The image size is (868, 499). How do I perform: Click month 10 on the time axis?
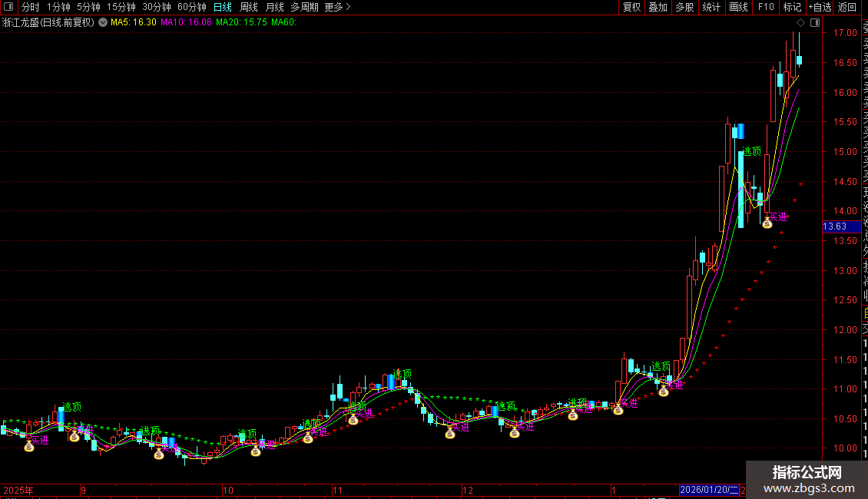click(227, 490)
